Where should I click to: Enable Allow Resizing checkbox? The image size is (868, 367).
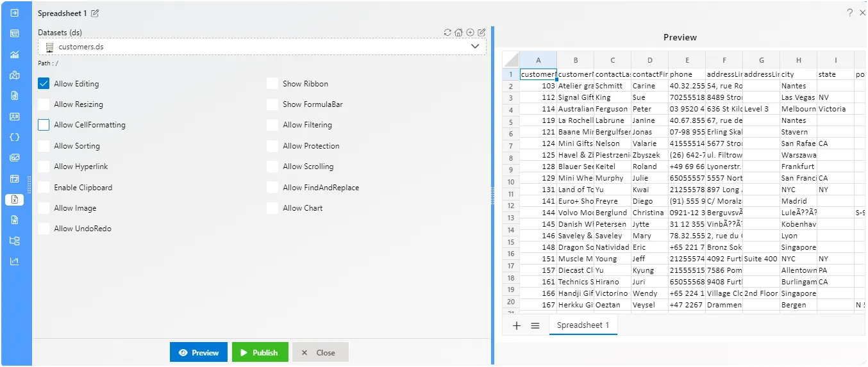(x=44, y=104)
